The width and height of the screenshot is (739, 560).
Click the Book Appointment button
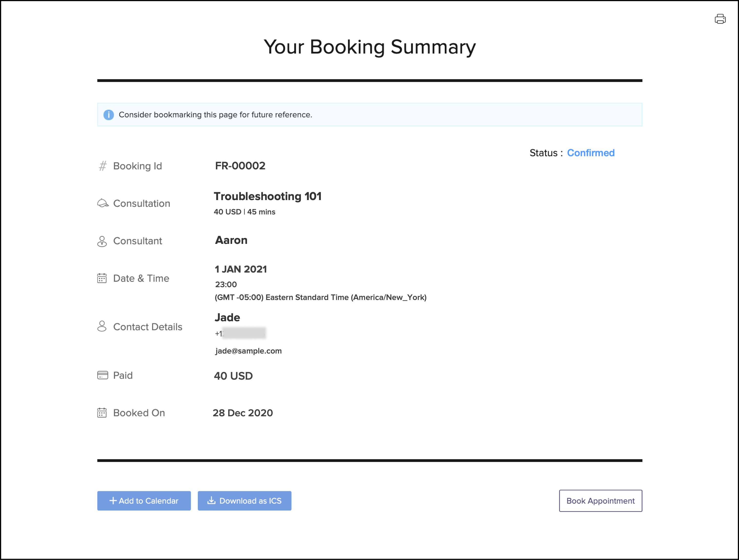(600, 501)
